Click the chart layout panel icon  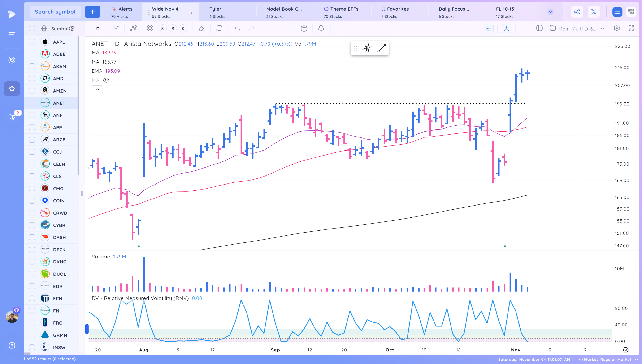pos(539,28)
